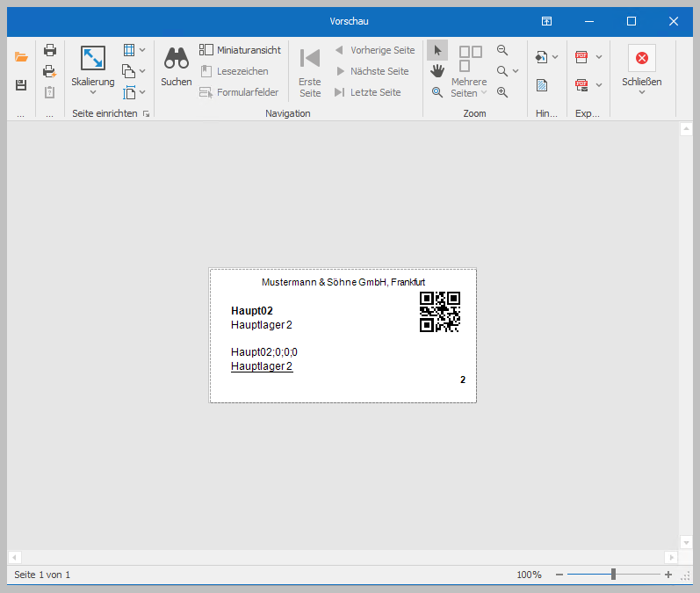Select the pointer arrow tool
The height and width of the screenshot is (593, 700).
[x=437, y=50]
